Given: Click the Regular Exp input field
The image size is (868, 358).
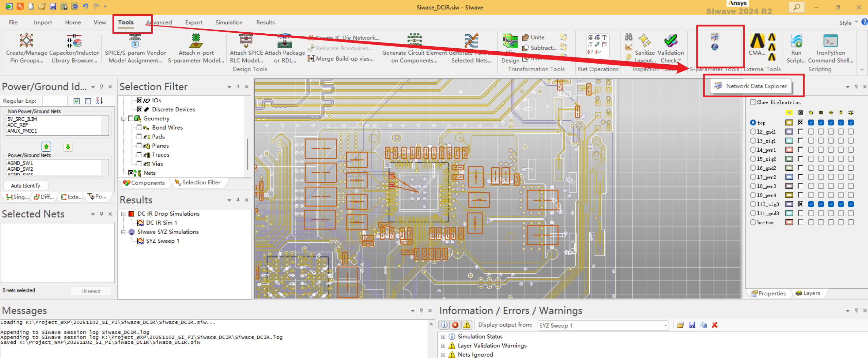Looking at the screenshot, I should click(x=55, y=101).
